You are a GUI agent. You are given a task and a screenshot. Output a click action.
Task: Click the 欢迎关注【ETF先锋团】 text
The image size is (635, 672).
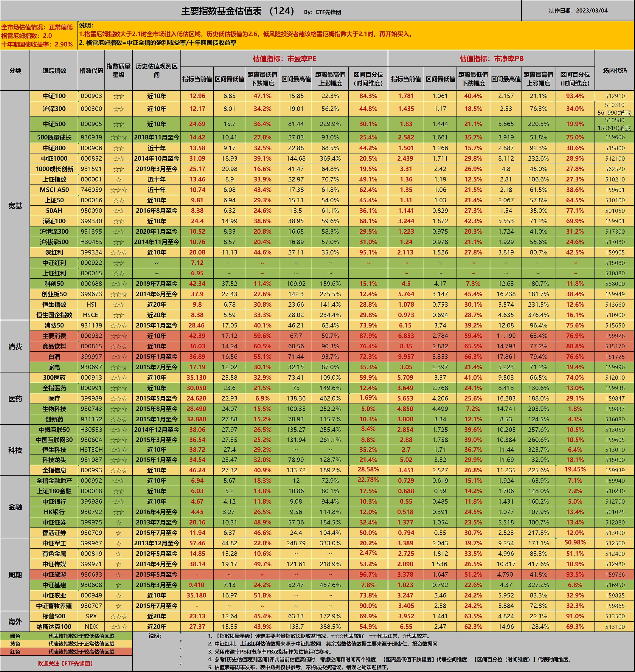pos(66,664)
